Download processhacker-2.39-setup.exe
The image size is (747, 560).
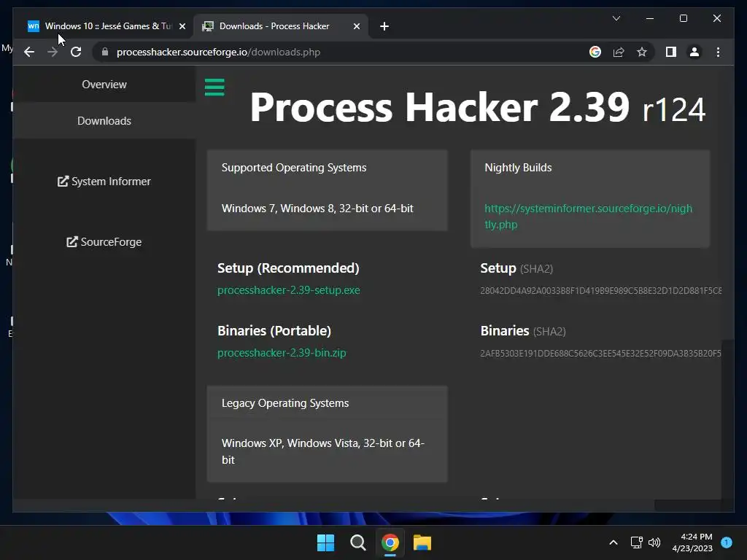pos(289,290)
